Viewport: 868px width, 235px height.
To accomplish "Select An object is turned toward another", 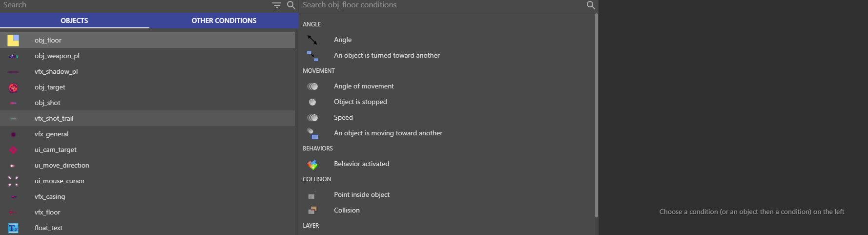I will (x=387, y=56).
